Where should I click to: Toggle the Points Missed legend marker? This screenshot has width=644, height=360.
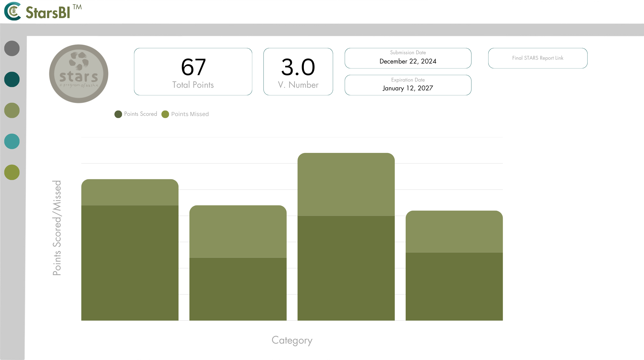click(165, 114)
